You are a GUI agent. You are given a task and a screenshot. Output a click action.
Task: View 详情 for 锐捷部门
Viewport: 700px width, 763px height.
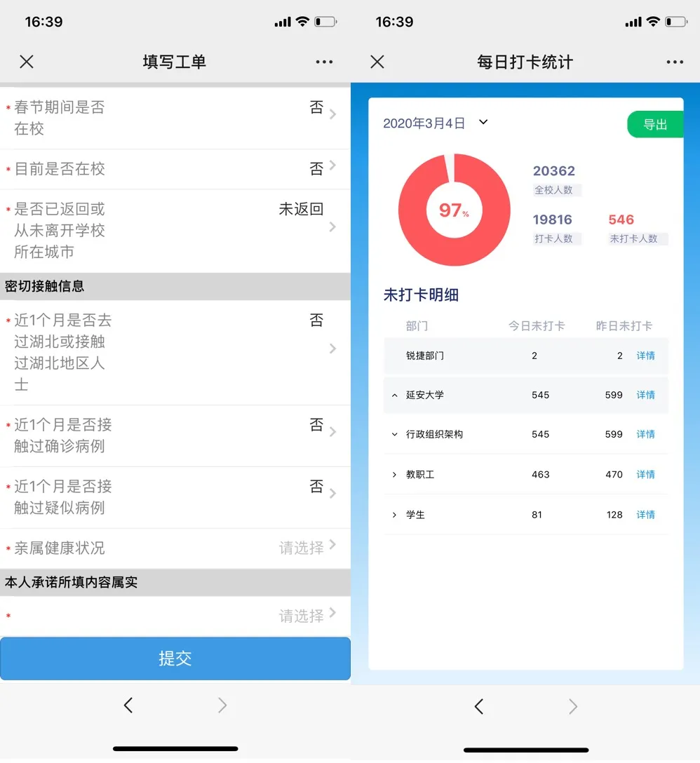pos(645,356)
